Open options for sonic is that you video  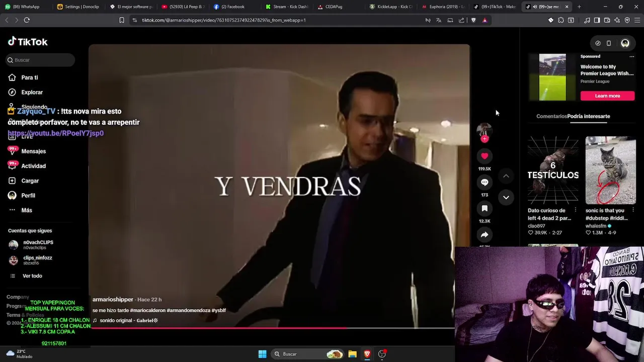tap(633, 210)
